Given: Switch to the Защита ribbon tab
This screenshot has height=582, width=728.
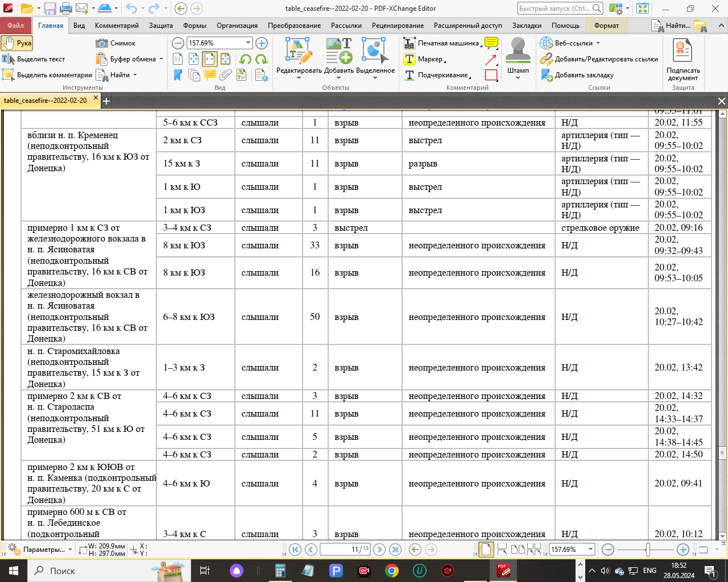Looking at the screenshot, I should [161, 26].
